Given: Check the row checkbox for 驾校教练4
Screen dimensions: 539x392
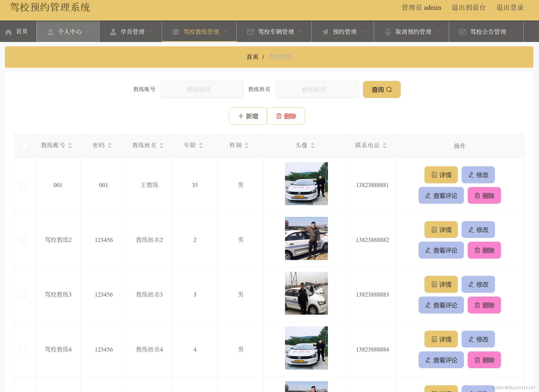Looking at the screenshot, I should tap(23, 350).
